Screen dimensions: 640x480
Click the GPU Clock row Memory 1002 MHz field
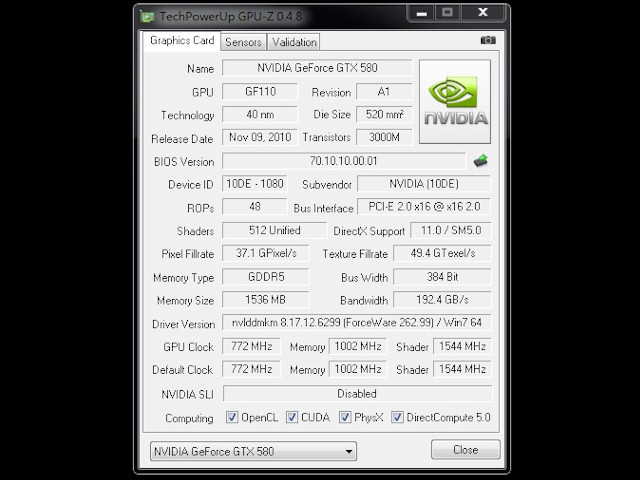click(x=358, y=346)
